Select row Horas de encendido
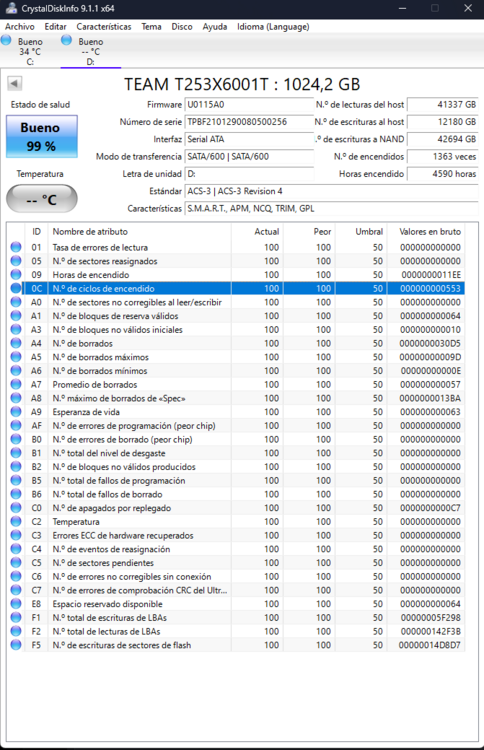 237,275
